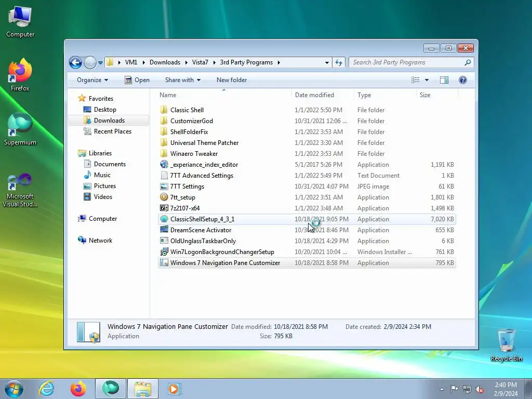Expand the arrow after Downloads in breadcrumb
Viewport: 532px width, 399px height.
coord(187,62)
